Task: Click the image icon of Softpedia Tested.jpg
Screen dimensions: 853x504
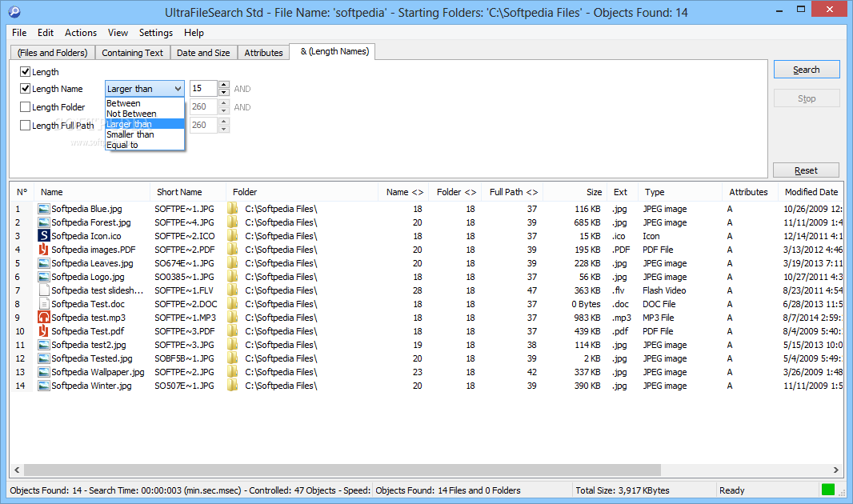Action: [x=43, y=358]
